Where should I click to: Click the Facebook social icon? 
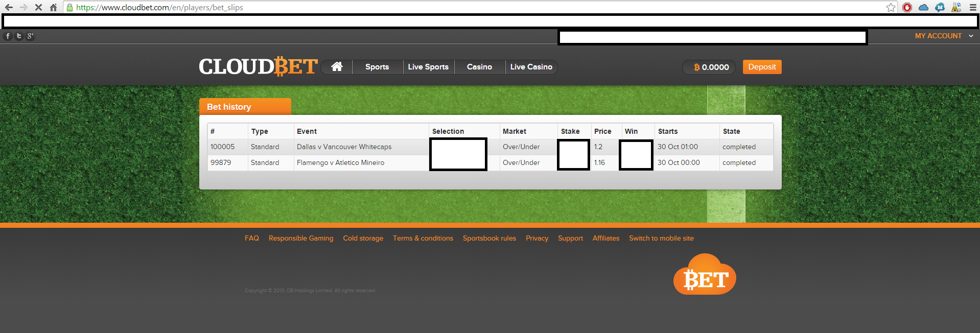click(x=8, y=36)
